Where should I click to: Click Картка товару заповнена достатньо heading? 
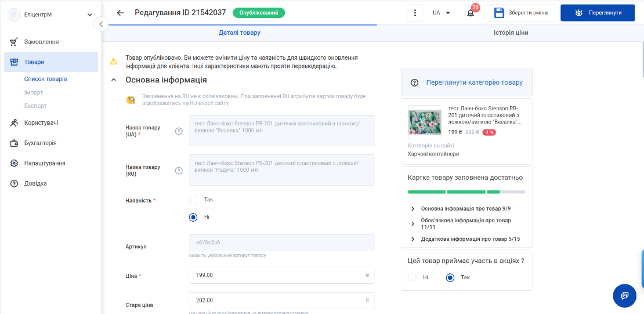coord(465,178)
